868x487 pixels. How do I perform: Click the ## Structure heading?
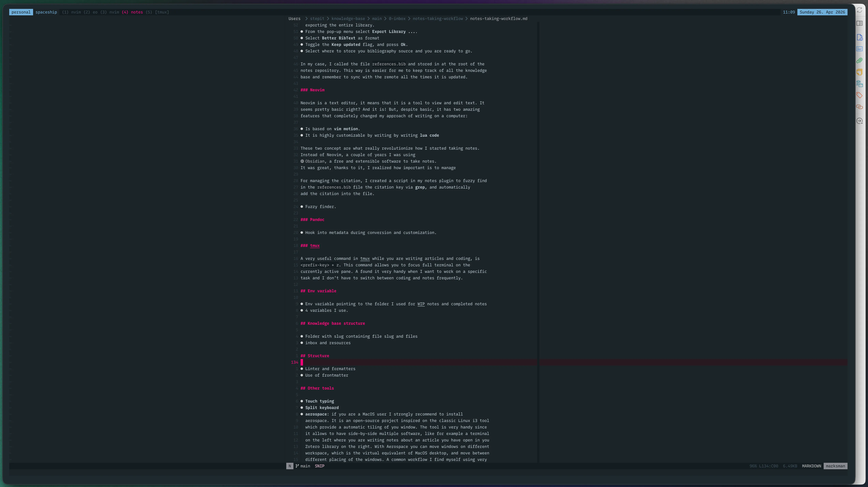coord(315,356)
